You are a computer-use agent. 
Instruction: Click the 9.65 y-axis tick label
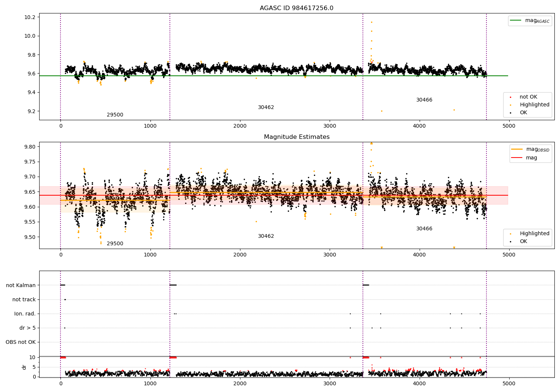pos(30,192)
